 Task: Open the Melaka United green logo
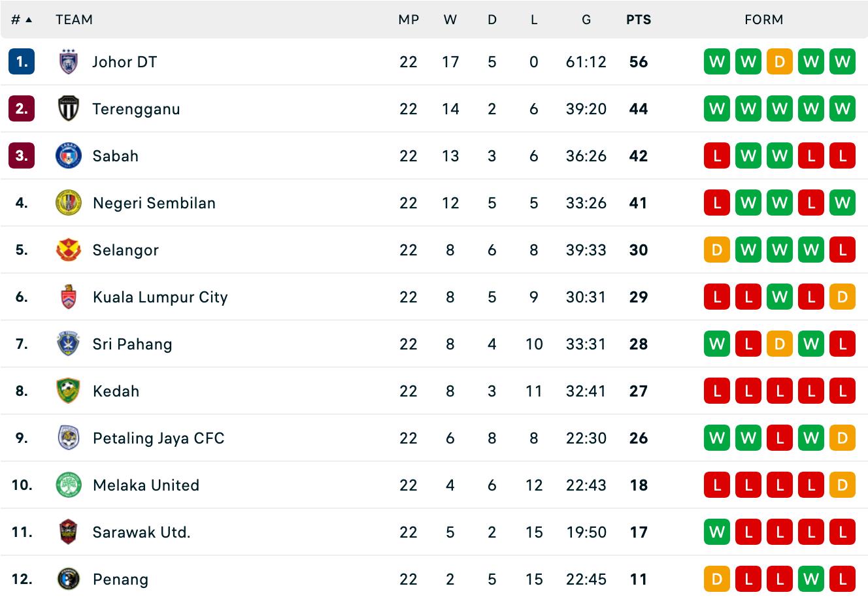68,485
